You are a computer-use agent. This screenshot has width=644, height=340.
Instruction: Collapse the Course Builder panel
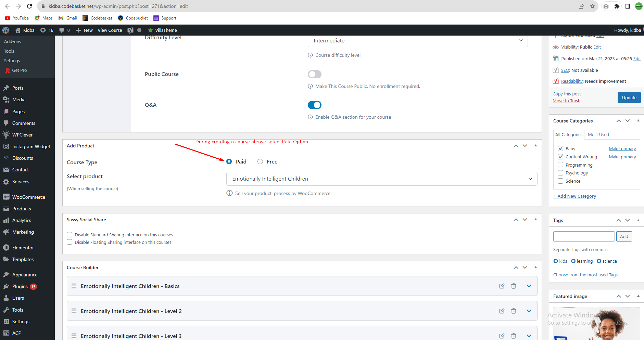(x=535, y=267)
